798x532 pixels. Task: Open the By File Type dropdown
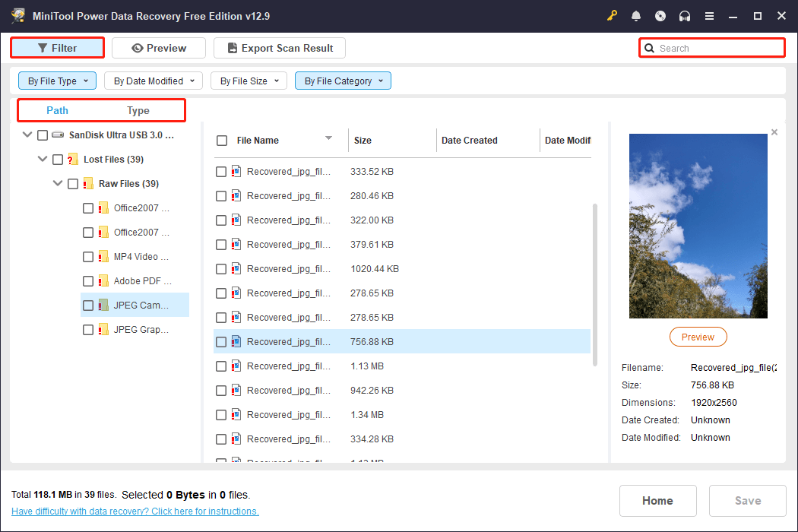(x=58, y=81)
